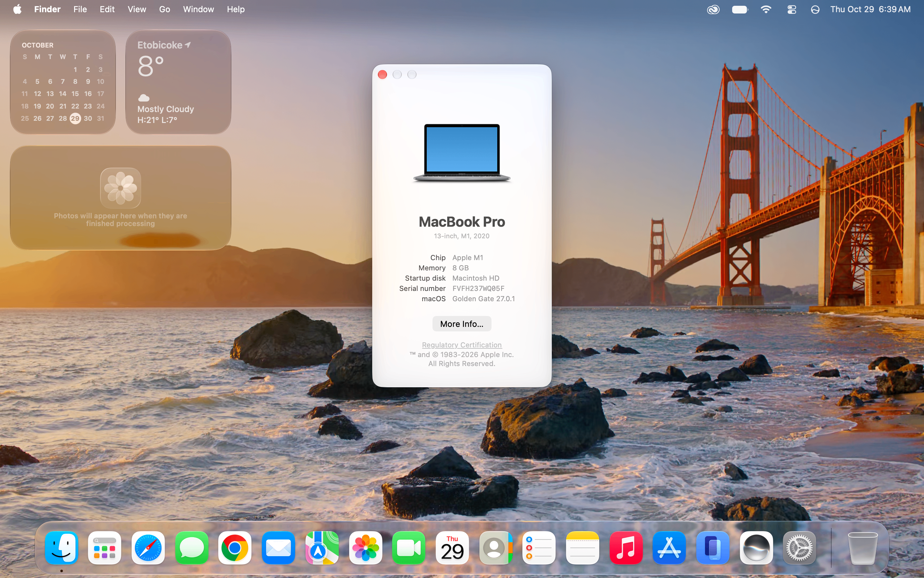Screen dimensions: 924x578
Task: Launch FaceTime from the Dock
Action: tap(408, 548)
